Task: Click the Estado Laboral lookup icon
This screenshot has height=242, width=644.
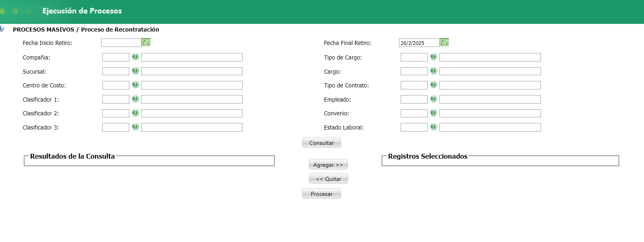Action: (433, 127)
